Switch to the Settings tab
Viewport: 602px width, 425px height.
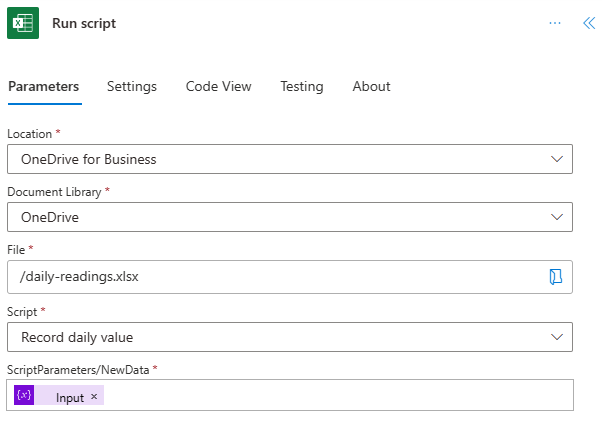coord(132,87)
